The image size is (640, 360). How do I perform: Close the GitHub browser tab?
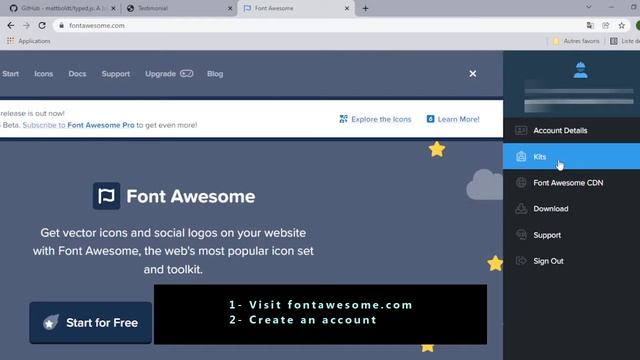[113, 8]
